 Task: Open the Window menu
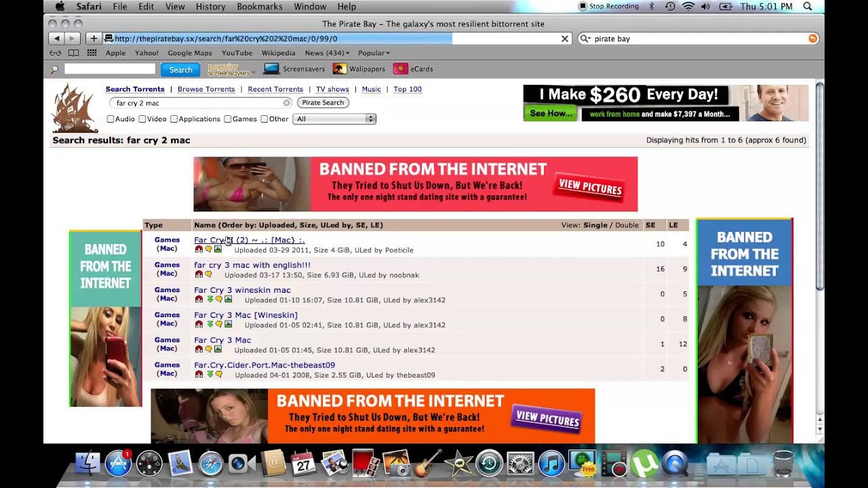pos(310,6)
